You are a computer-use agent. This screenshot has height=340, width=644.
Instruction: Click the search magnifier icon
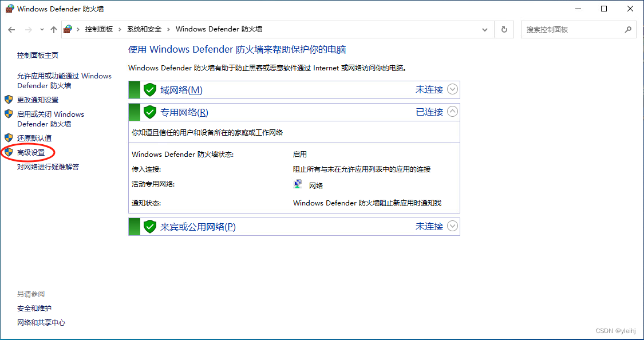coord(628,30)
